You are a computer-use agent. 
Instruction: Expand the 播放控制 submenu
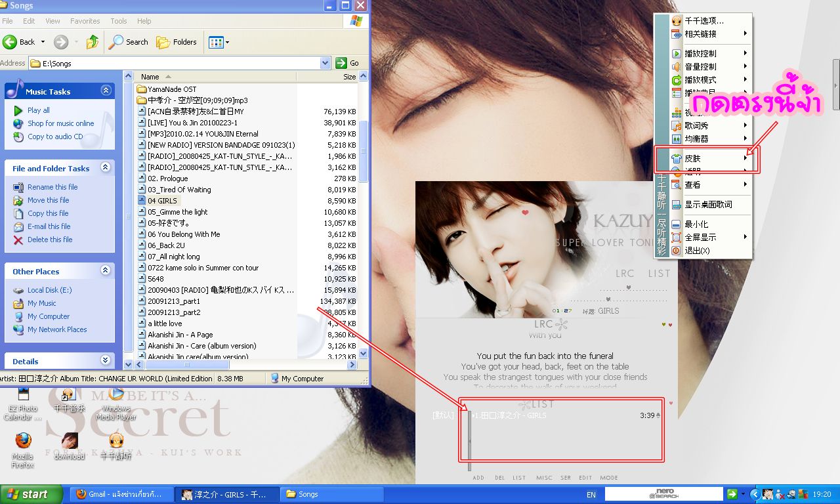click(x=745, y=53)
